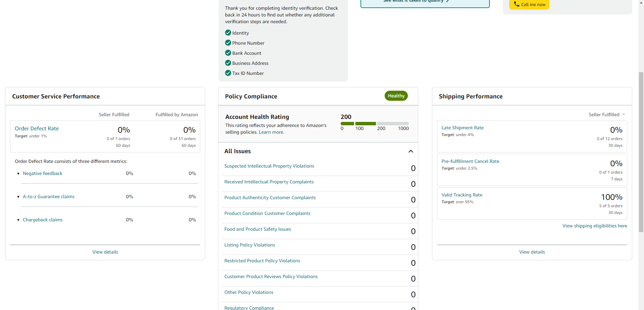This screenshot has width=644, height=310.
Task: Click the Phone Number checkmark icon
Action: 228,43
